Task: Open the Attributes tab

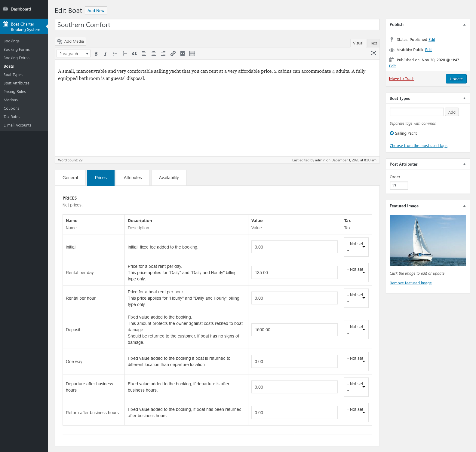Action: (x=133, y=178)
